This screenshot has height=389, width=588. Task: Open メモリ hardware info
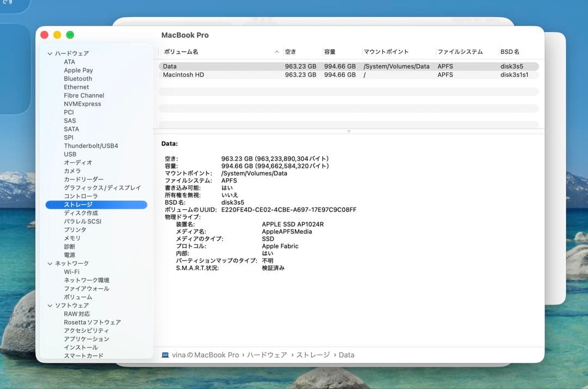72,238
